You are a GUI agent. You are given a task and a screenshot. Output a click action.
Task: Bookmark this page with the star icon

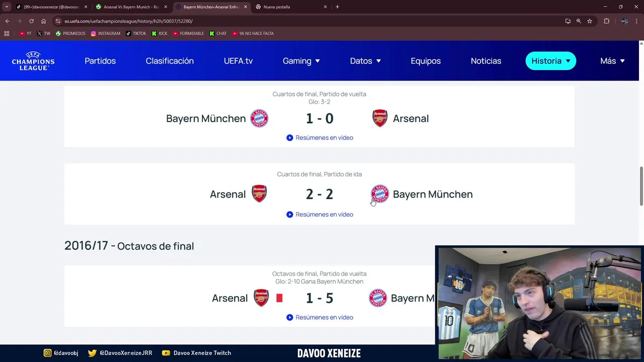590,21
